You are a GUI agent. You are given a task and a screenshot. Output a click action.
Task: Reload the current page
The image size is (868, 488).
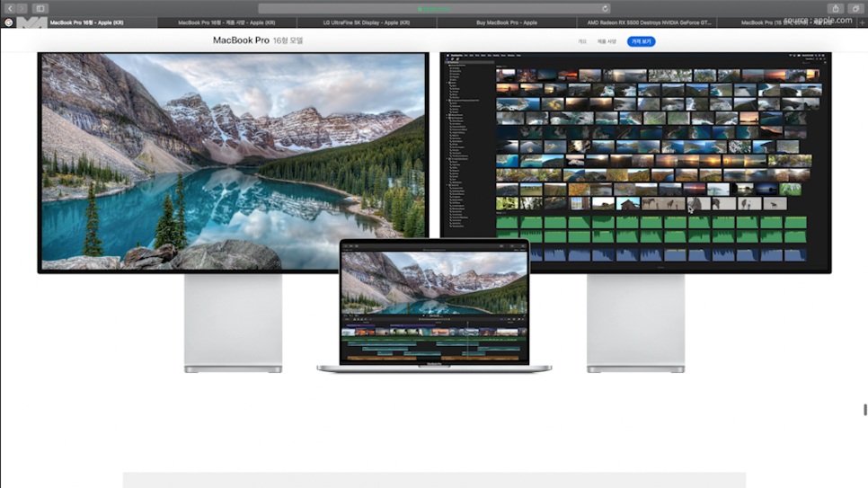605,8
